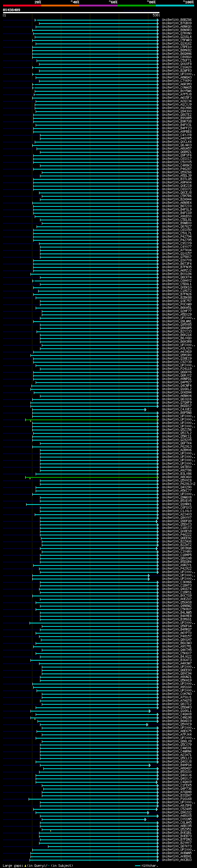The height and width of the screenshot is (868, 197).
Task: Click label UniRef100_P62913-2
Action: pyautogui.click(x=179, y=484)
